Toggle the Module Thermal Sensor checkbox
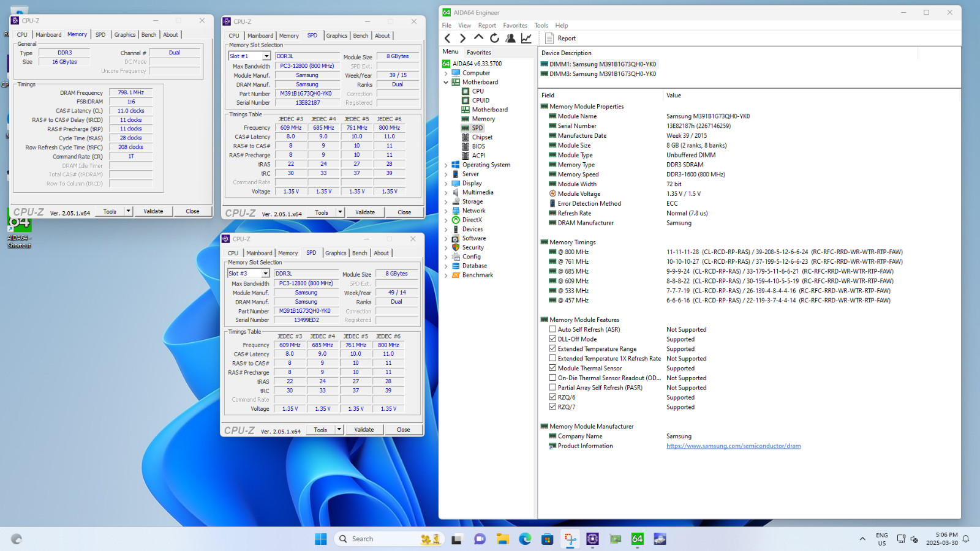The width and height of the screenshot is (980, 551). pos(552,369)
